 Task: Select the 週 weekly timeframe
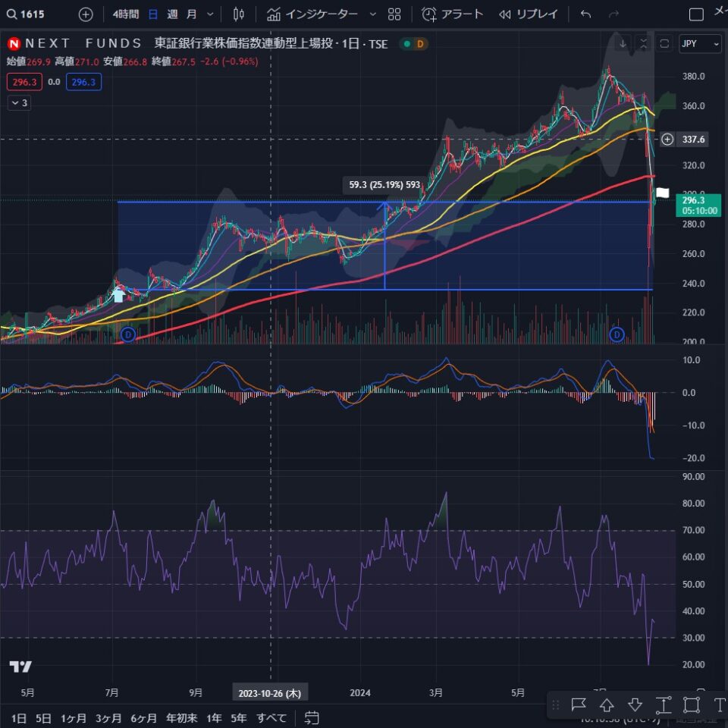172,14
